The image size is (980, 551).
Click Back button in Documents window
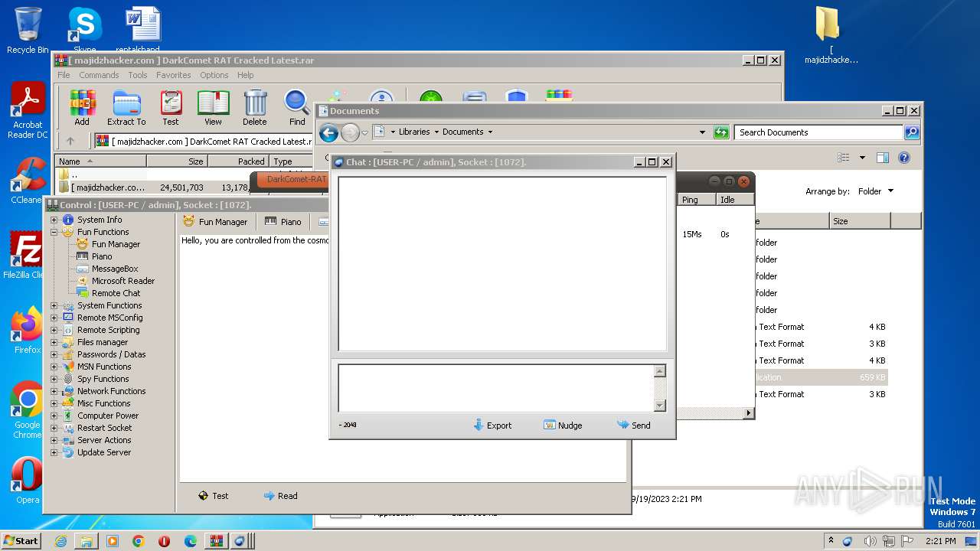(x=328, y=133)
